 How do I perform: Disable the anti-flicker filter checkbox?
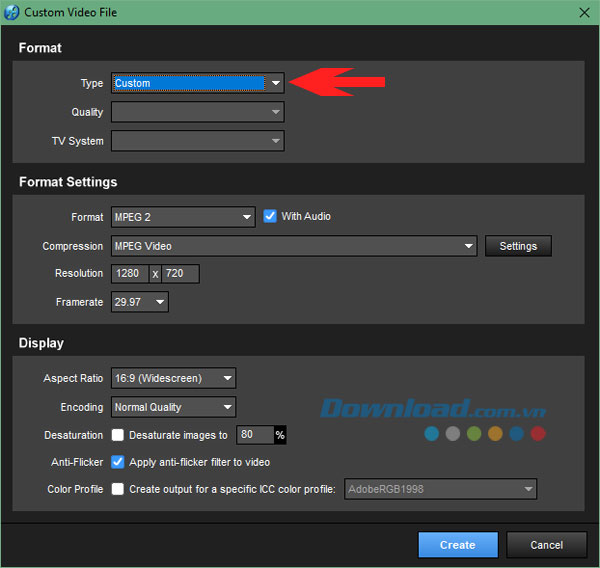118,462
